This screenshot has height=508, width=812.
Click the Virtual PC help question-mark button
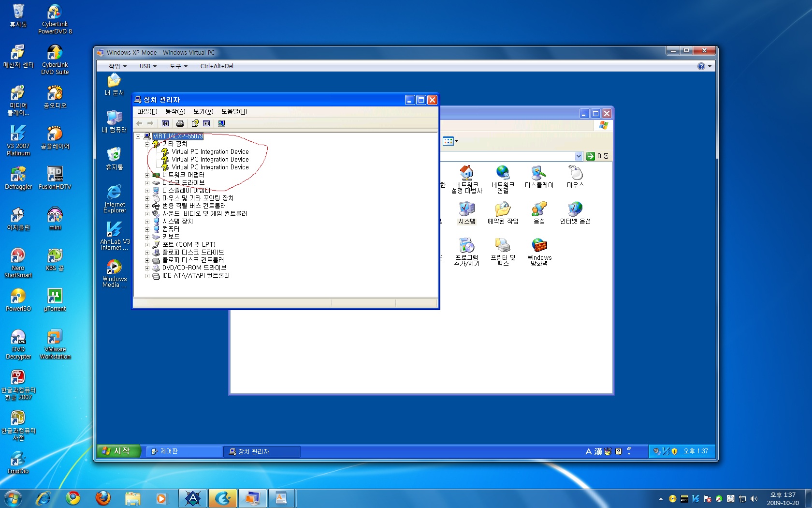click(x=701, y=66)
